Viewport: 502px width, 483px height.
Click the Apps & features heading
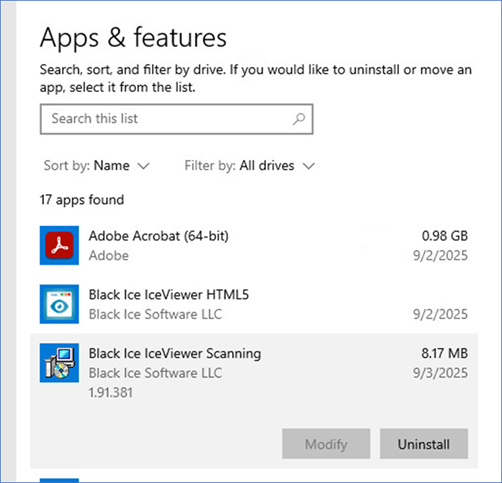[x=133, y=38]
